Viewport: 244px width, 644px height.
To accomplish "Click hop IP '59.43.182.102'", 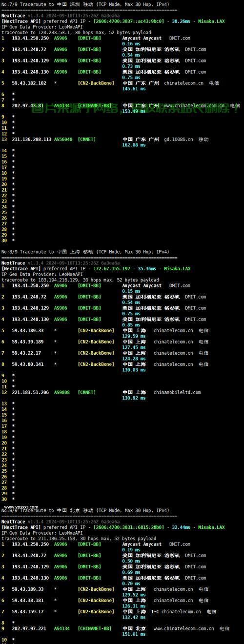I will pos(29,83).
